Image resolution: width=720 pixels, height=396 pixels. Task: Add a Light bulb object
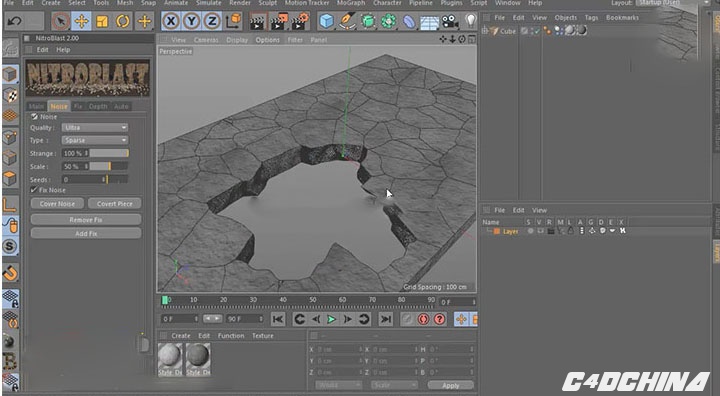tap(471, 21)
